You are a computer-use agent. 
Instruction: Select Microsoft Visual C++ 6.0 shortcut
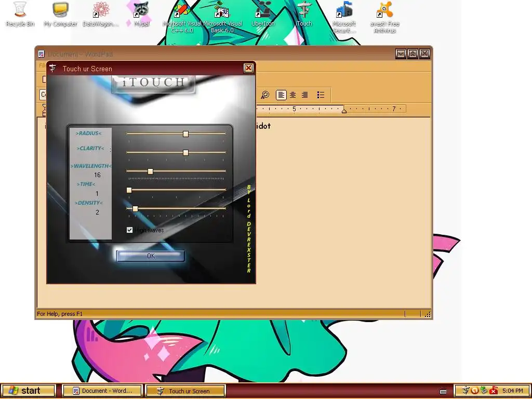182,17
